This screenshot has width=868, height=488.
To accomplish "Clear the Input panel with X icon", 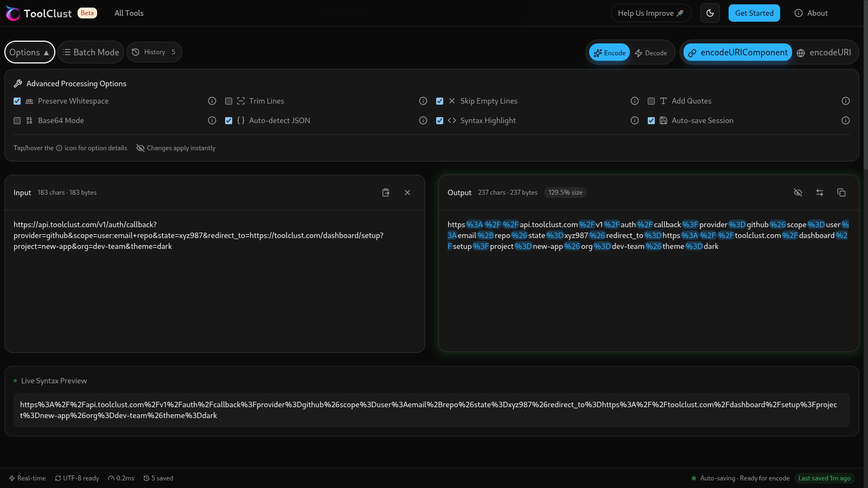I will click(x=407, y=192).
